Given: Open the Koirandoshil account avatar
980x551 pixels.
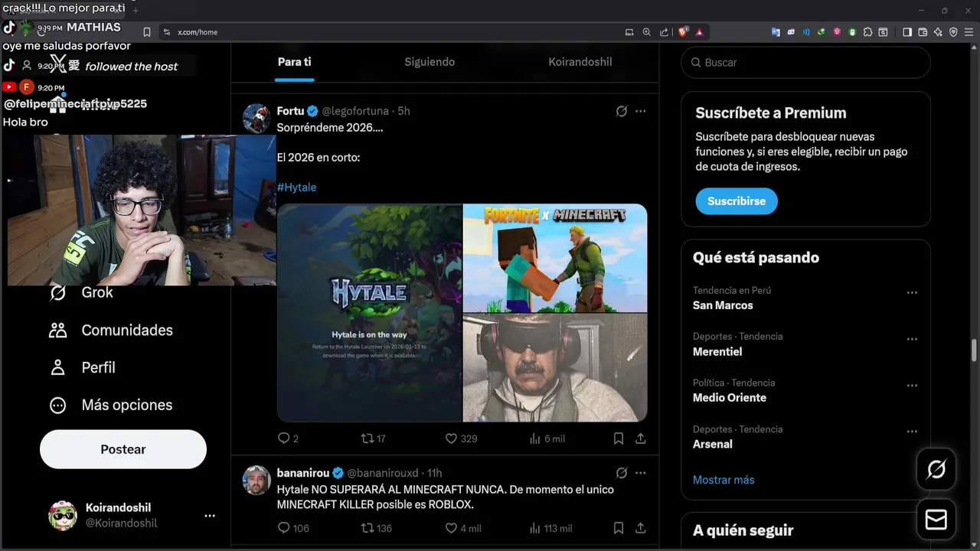Looking at the screenshot, I should coord(63,516).
